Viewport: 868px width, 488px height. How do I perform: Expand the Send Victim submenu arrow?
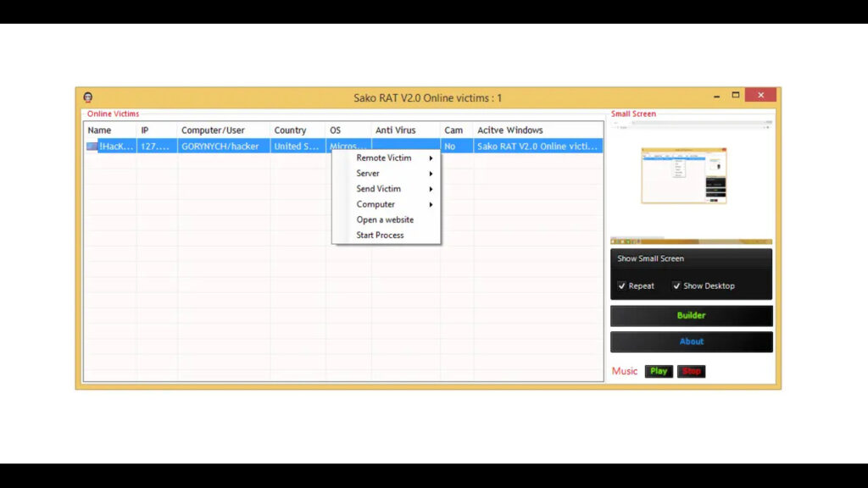[x=431, y=189]
